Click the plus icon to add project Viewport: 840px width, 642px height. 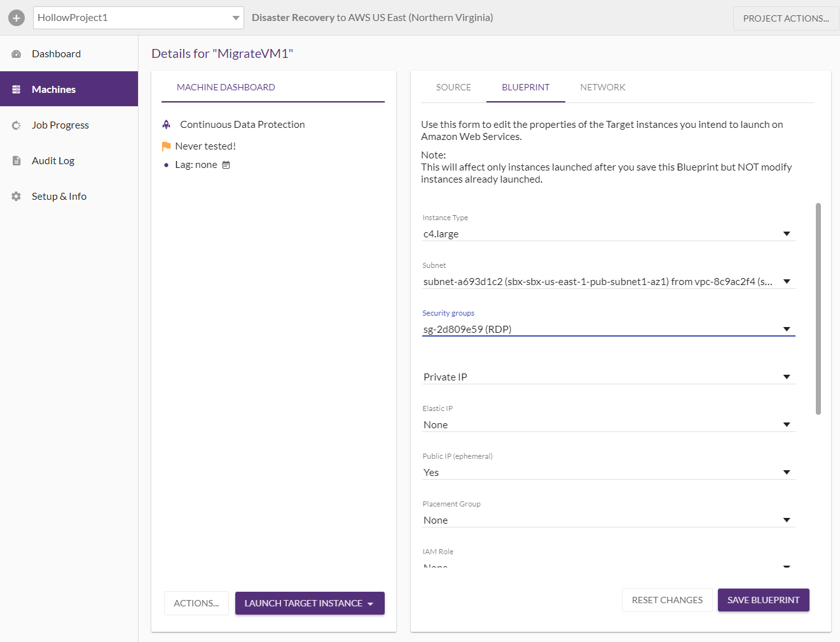[17, 18]
